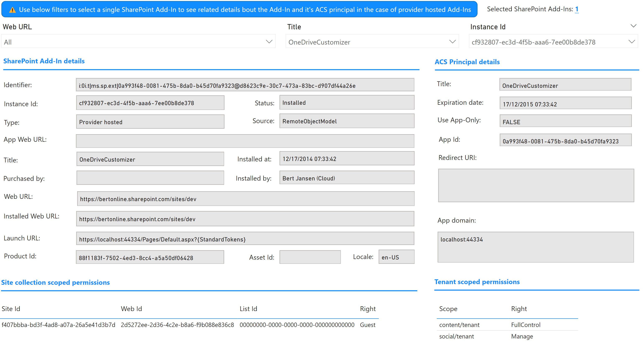Click the Product Id field
This screenshot has height=360, width=644.
tap(150, 257)
